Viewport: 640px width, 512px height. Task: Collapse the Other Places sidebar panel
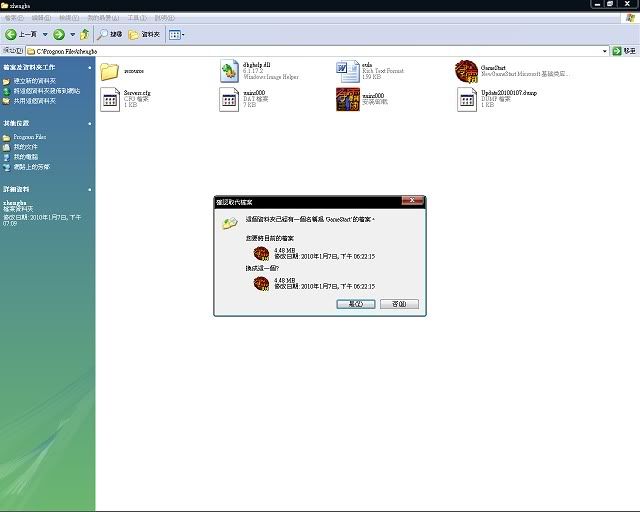[88, 123]
